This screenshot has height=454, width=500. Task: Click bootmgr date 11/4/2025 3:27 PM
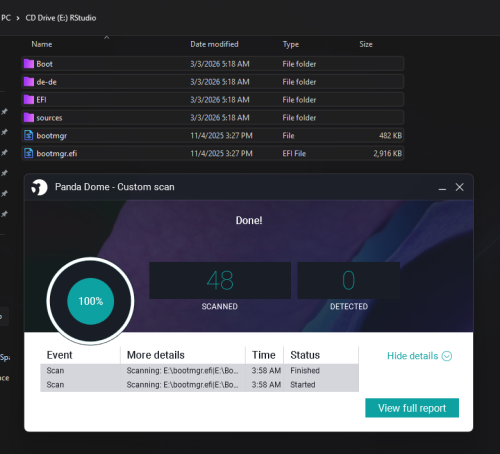click(221, 136)
